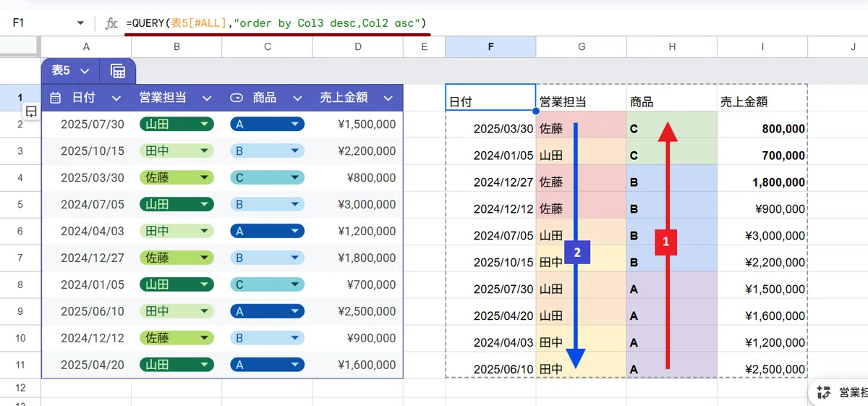Open the product C chip in row 4
This screenshot has width=868, height=406.
267,177
